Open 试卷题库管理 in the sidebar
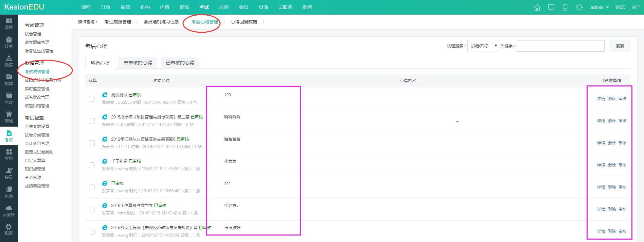Screen dimensions: 644x242 pos(37,43)
